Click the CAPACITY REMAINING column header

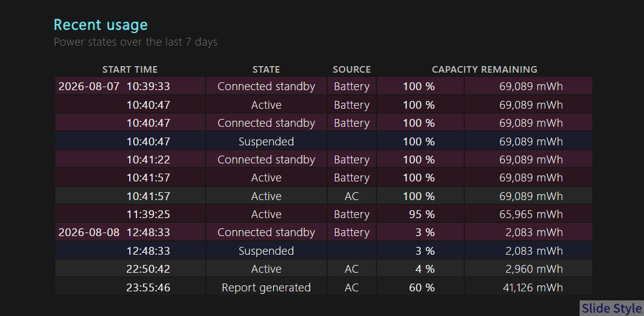click(x=485, y=69)
